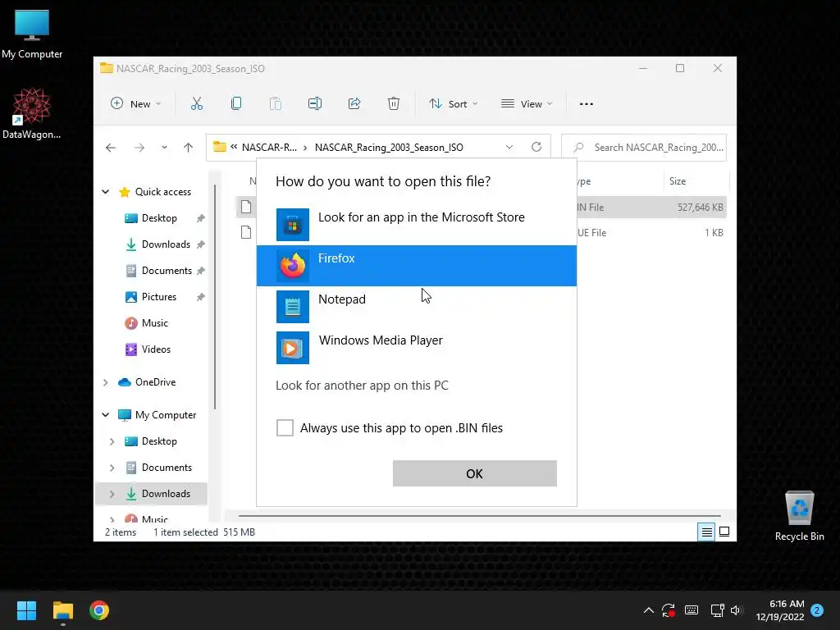
Task: Open the DataWagon desktop shortcut
Action: point(32,114)
